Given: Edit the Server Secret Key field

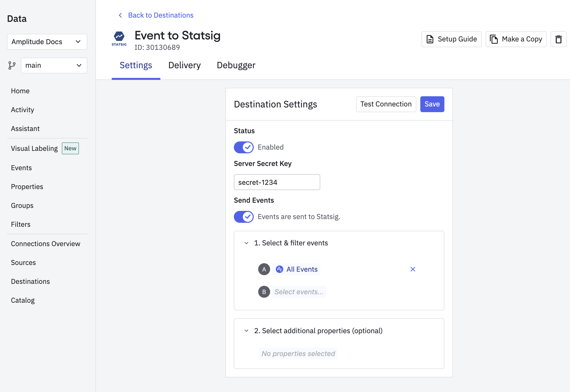Looking at the screenshot, I should [x=277, y=182].
